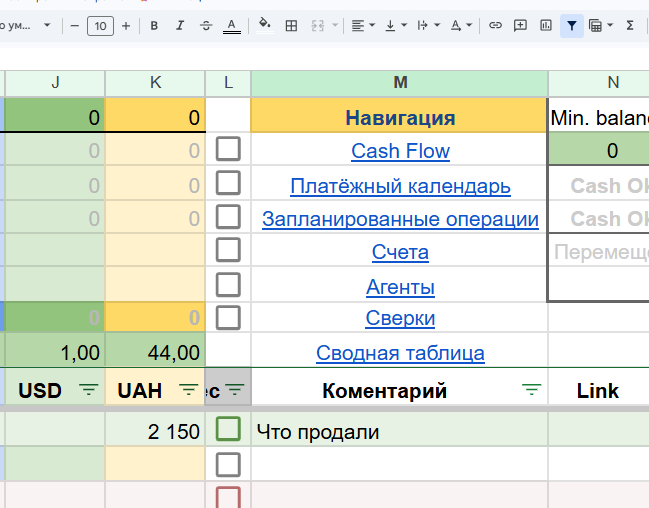Tick the red checkbox in the pink row
The width and height of the screenshot is (649, 508).
[228, 497]
